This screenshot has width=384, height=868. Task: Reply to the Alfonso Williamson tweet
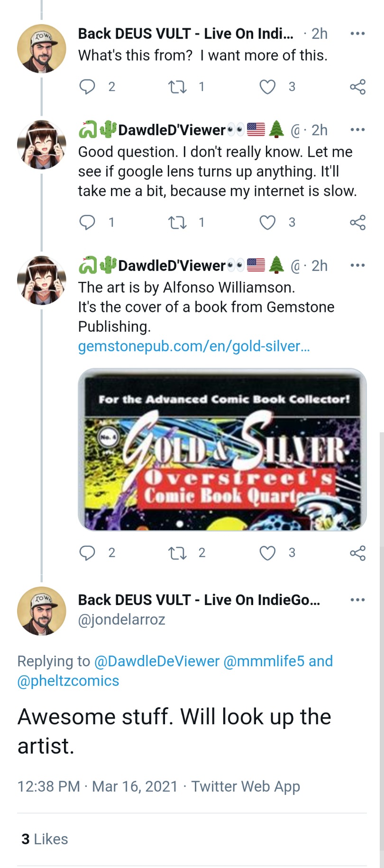[x=87, y=553]
